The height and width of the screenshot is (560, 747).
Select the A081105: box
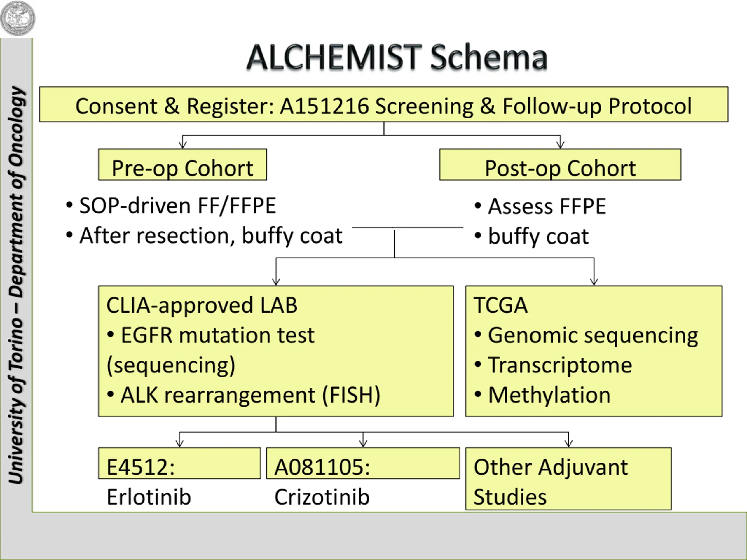363,463
